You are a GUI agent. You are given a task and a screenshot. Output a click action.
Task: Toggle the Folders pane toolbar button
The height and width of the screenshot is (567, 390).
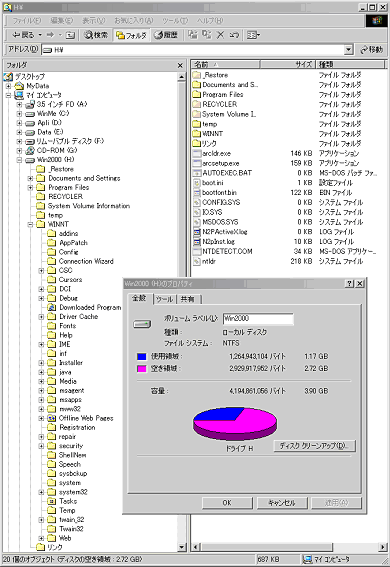(x=131, y=35)
